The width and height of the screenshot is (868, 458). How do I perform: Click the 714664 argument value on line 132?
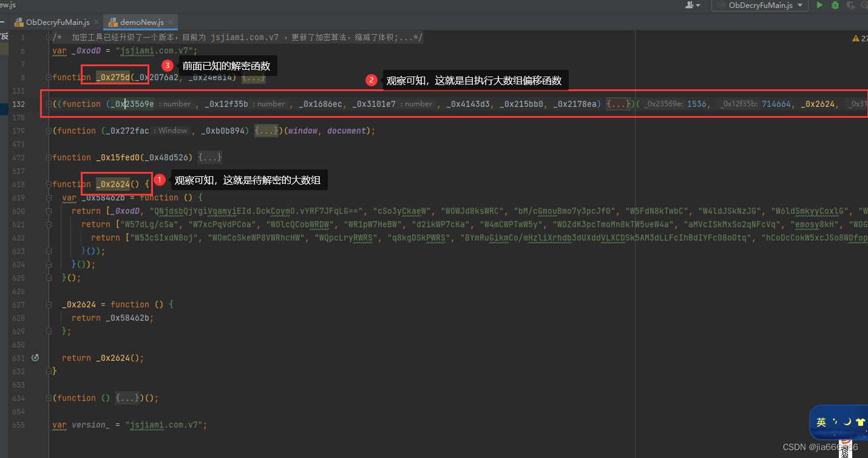point(776,104)
